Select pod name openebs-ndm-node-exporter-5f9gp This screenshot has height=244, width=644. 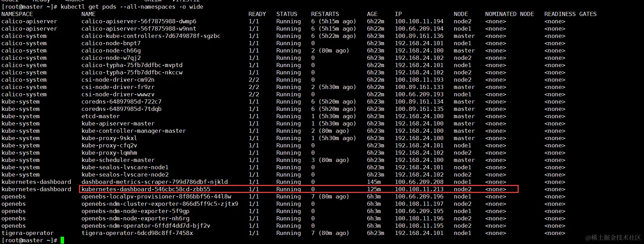coord(135,211)
